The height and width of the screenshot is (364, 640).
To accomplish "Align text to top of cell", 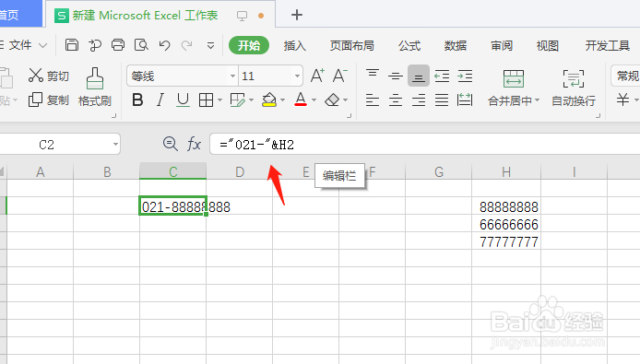I will pos(373,76).
